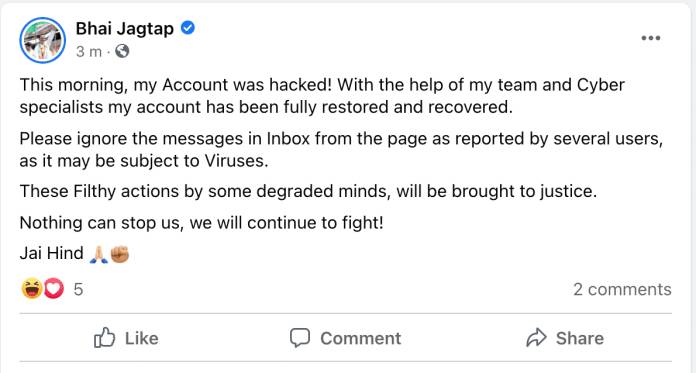Viewport: 696px width, 373px height.
Task: Click the Comment button label
Action: click(361, 339)
